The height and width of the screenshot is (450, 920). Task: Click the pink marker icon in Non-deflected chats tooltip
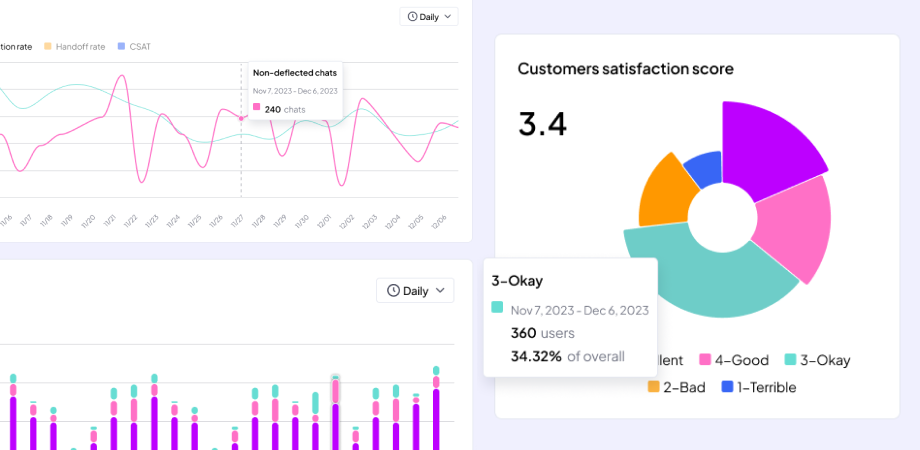point(257,108)
